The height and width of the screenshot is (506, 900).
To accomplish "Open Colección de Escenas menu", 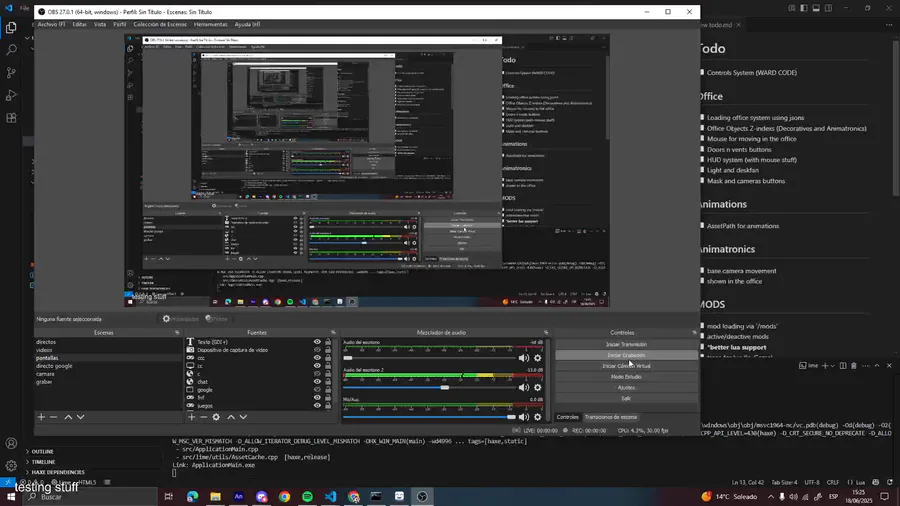I will point(160,25).
